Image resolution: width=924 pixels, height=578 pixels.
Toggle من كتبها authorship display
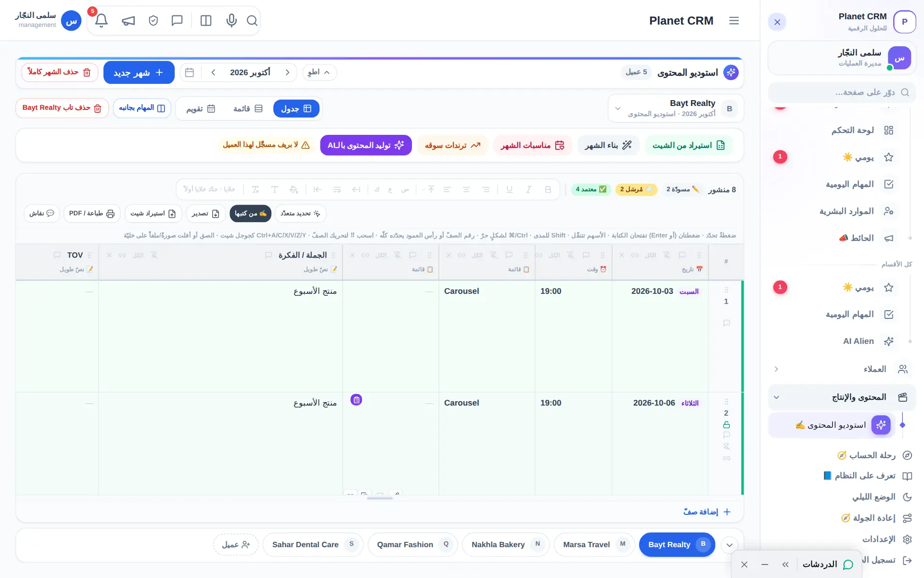coord(250,213)
